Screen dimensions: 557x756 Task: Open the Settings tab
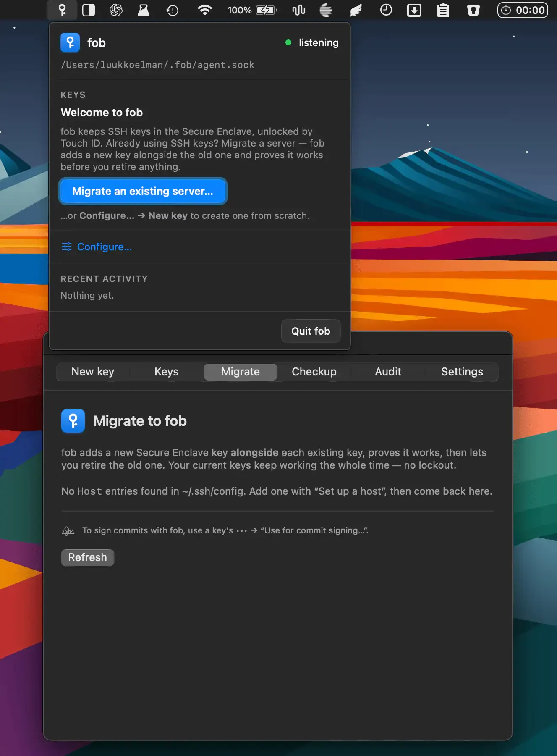click(462, 372)
